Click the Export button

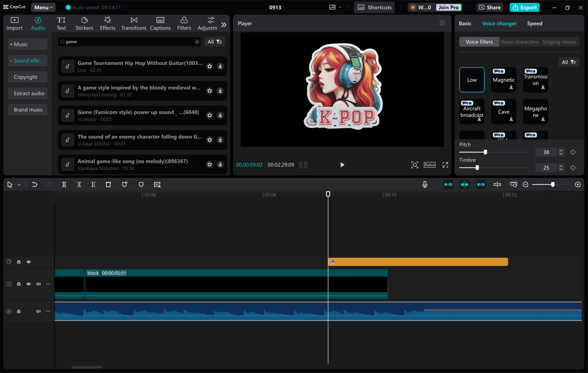(524, 7)
